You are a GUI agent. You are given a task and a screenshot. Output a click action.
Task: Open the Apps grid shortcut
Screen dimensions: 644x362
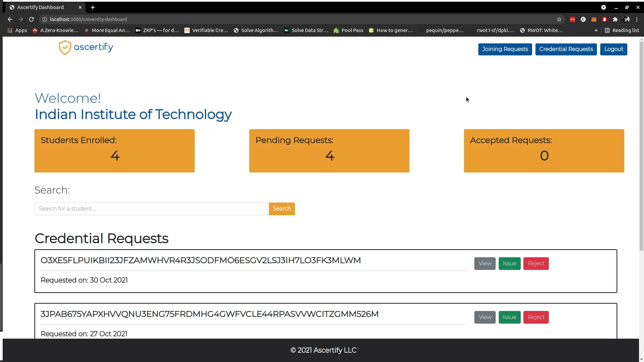(x=17, y=30)
